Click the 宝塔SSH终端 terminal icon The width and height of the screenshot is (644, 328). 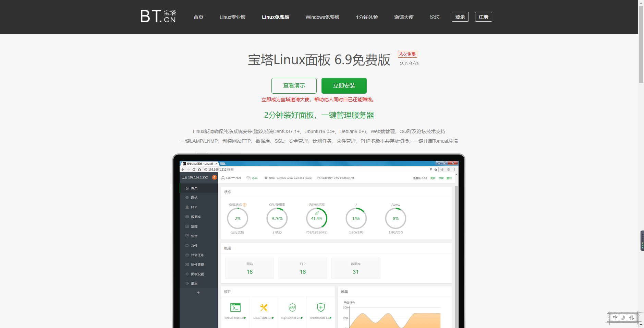(235, 307)
